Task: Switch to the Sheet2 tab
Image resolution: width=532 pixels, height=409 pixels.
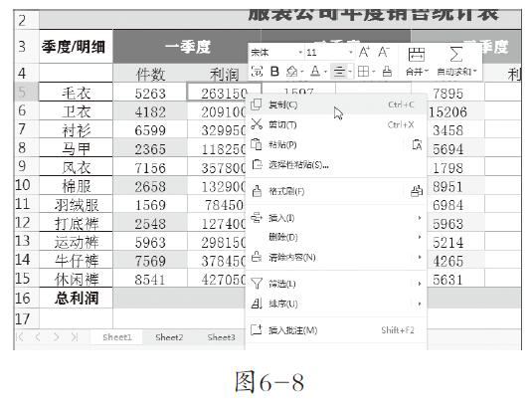Action: click(169, 337)
